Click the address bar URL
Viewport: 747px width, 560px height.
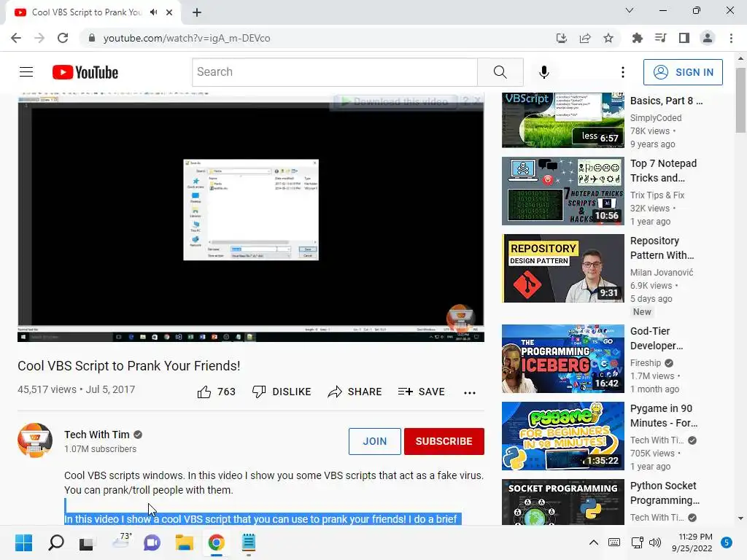pyautogui.click(x=187, y=38)
